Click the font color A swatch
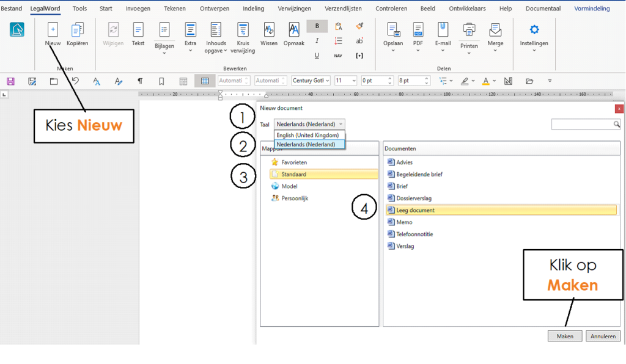This screenshot has width=626, height=364. [x=485, y=81]
